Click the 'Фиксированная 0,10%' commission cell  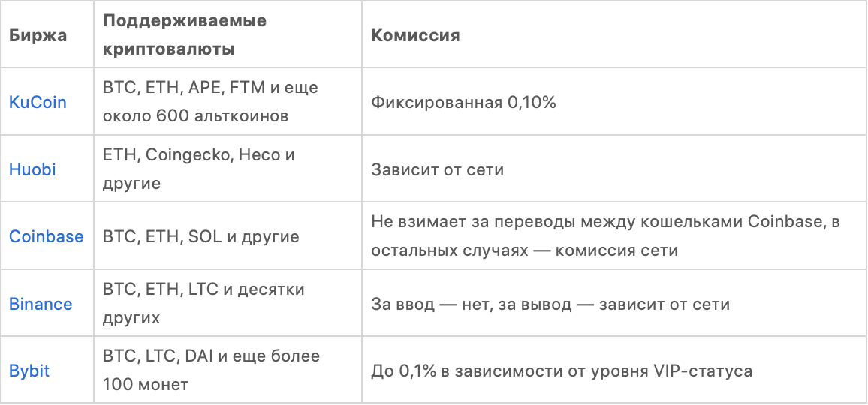pyautogui.click(x=463, y=103)
